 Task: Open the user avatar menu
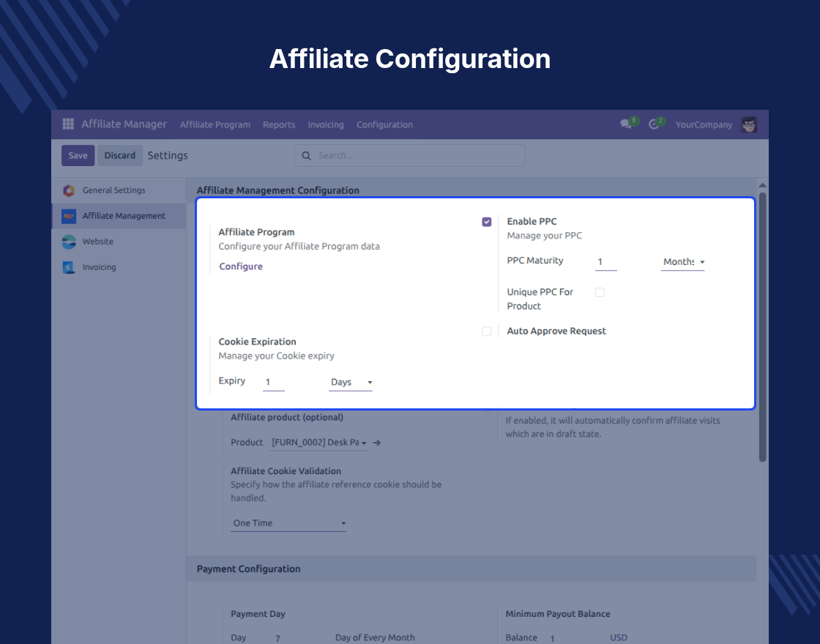tap(749, 124)
